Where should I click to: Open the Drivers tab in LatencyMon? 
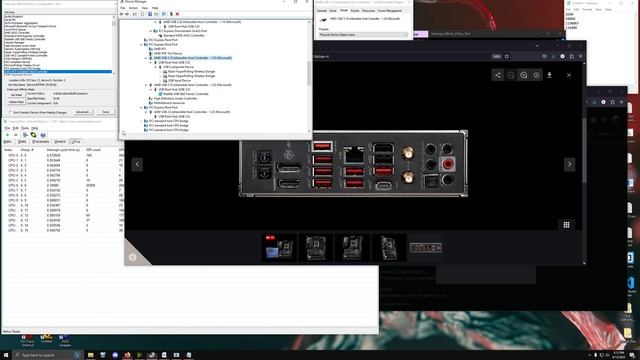click(60, 142)
